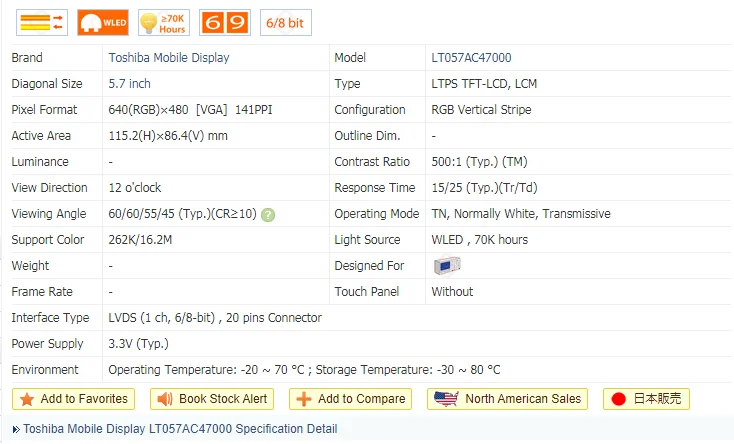Click the orange 69 badge icon
The height and width of the screenshot is (444, 734).
[x=225, y=22]
